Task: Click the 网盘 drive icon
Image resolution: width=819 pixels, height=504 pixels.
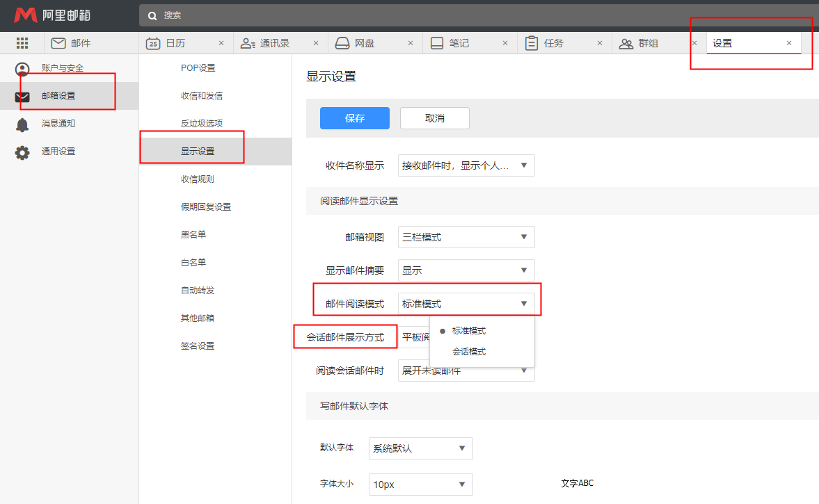Action: click(x=342, y=43)
